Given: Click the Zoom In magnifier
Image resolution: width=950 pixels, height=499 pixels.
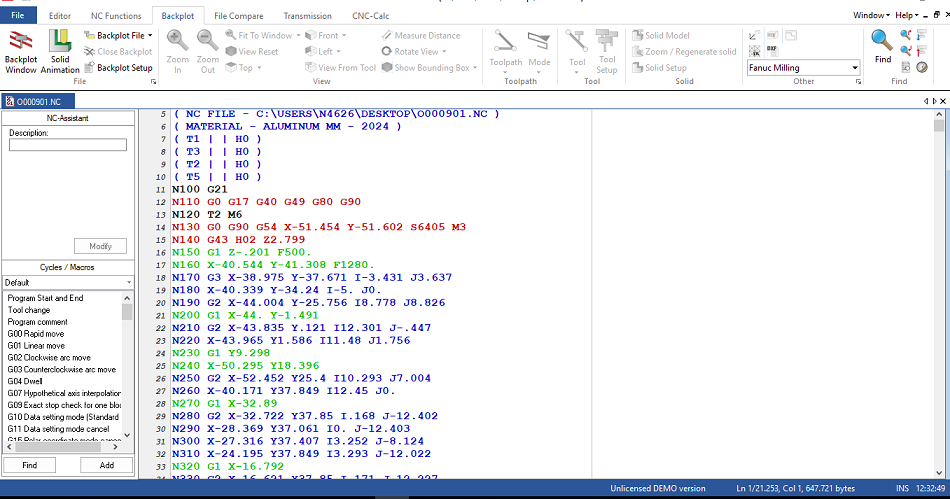Looking at the screenshot, I should pyautogui.click(x=177, y=52).
